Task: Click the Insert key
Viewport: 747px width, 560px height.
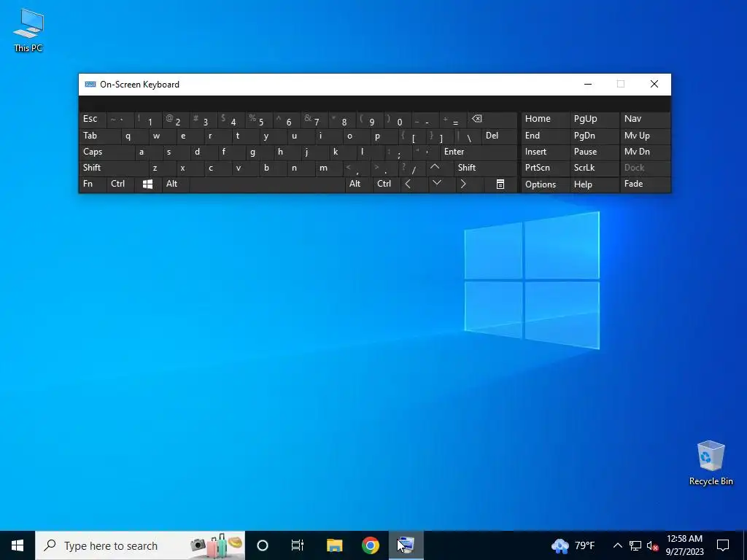Action: tap(545, 152)
